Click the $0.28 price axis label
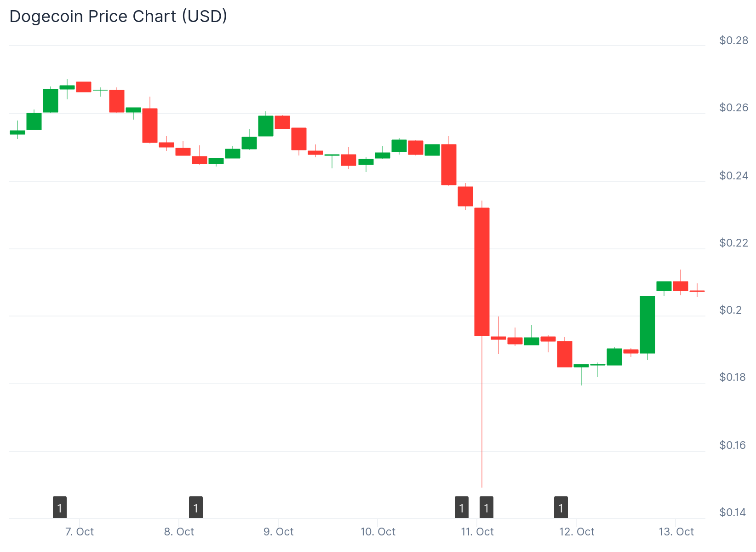The height and width of the screenshot is (552, 756). (733, 40)
